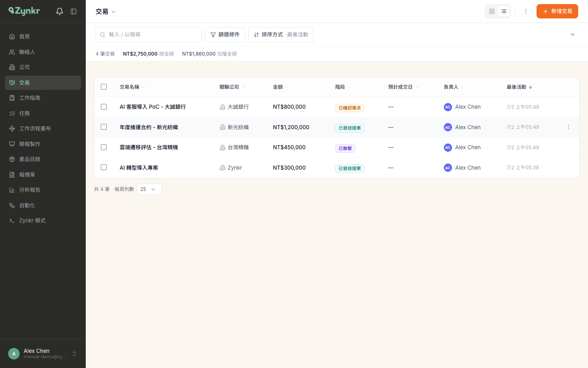Image resolution: width=588 pixels, height=368 pixels.
Task: Click the 新增交易 button
Action: pos(557,11)
